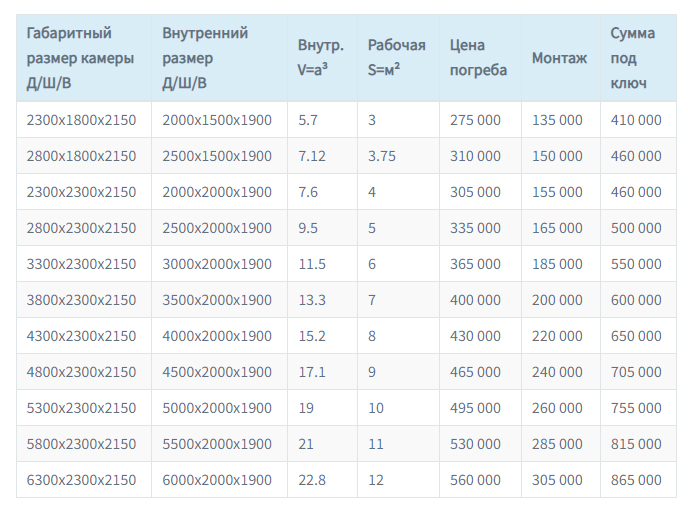
Task: Select the cell '2500x2000x1900'
Action: point(219,228)
